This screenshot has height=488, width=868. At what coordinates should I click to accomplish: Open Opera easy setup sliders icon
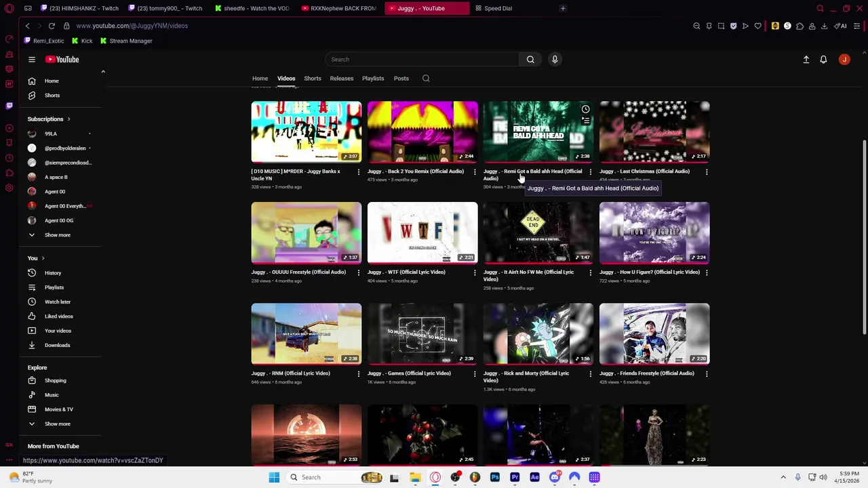click(857, 26)
